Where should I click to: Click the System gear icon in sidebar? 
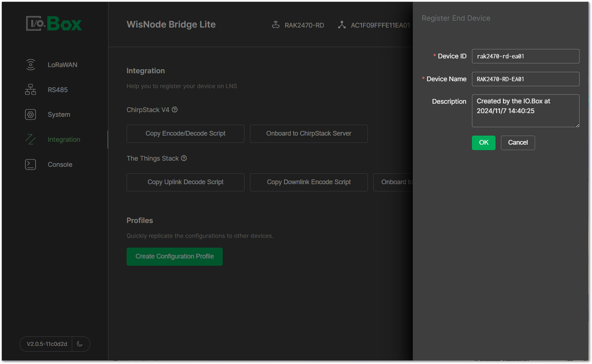[30, 115]
